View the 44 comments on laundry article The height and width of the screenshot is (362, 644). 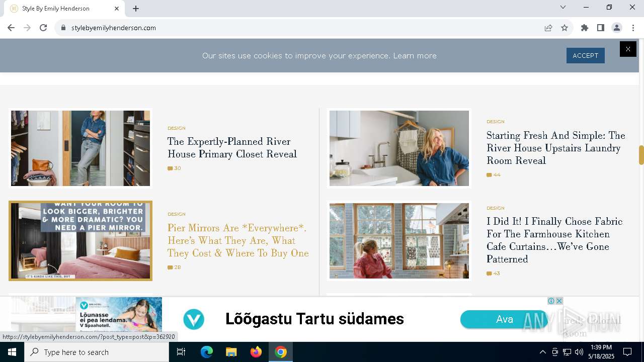[x=494, y=175]
